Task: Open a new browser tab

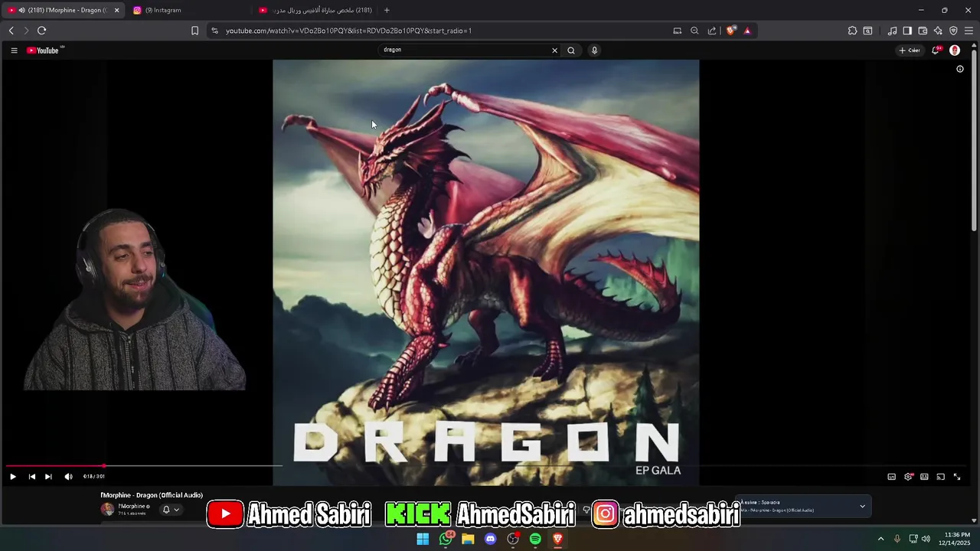Action: 387,10
